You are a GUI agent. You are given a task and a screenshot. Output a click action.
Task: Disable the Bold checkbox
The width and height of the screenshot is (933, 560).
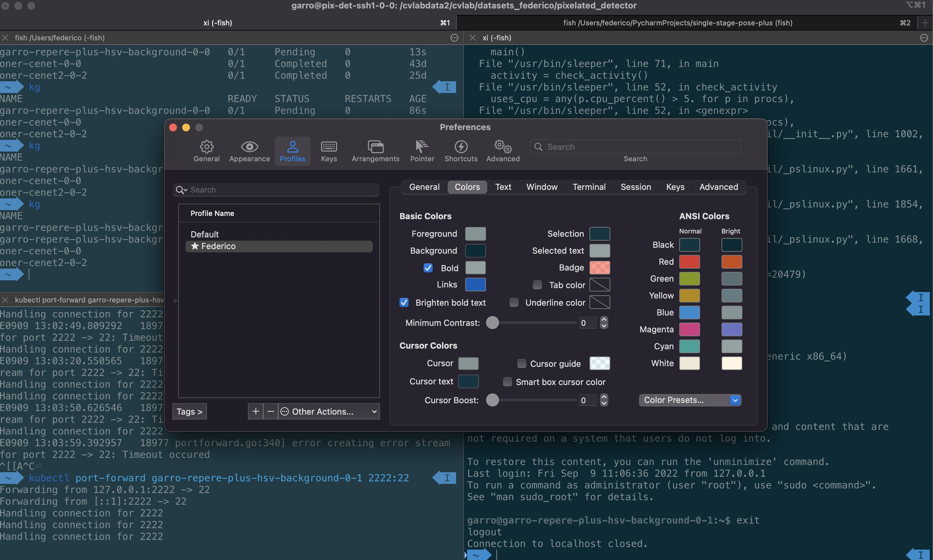pos(428,268)
